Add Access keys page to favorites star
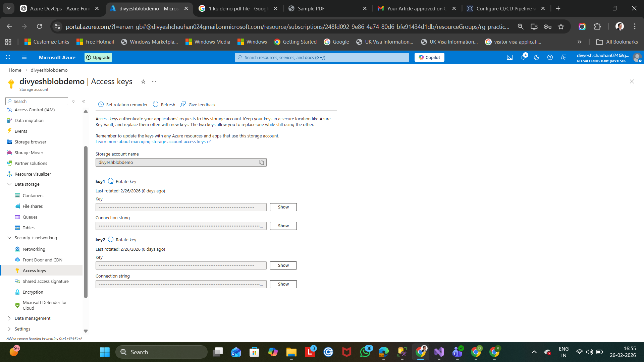644x362 pixels. (143, 81)
